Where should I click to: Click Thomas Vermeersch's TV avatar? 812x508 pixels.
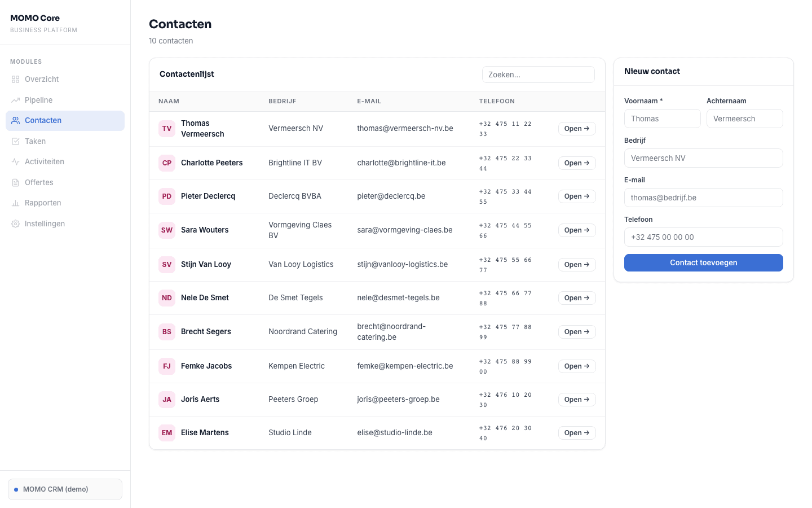coord(166,129)
